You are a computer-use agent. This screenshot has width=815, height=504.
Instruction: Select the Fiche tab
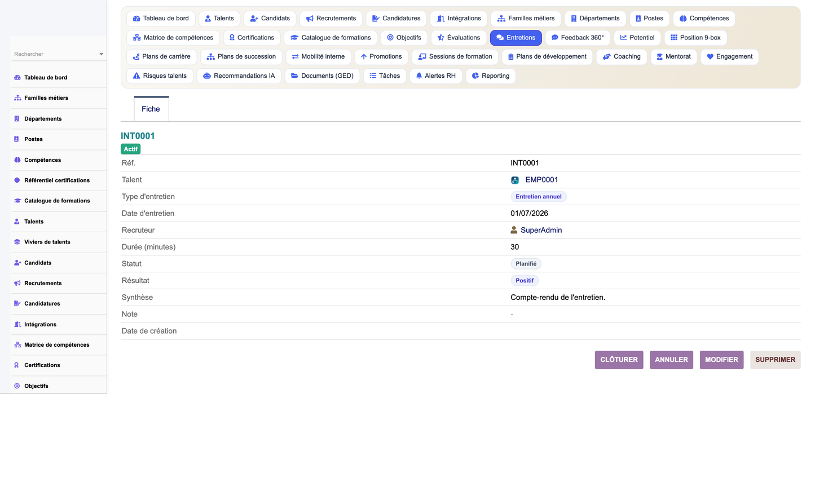click(x=151, y=109)
